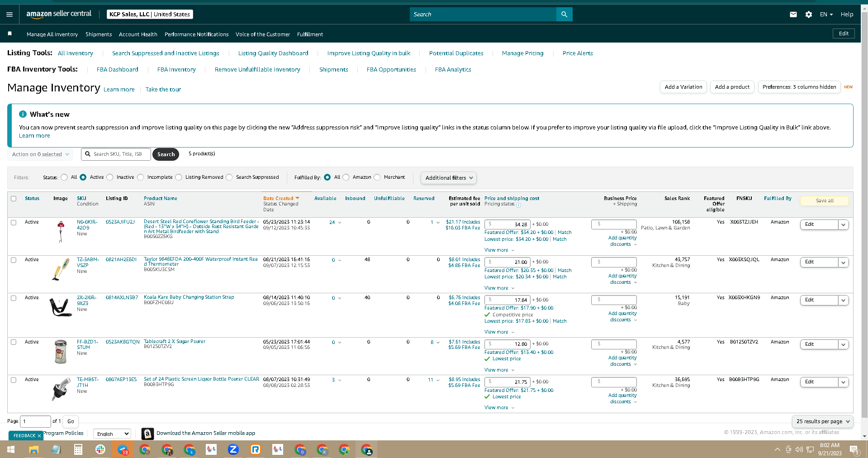This screenshot has height=458, width=868.
Task: Open Voice of the Customer
Action: [263, 34]
